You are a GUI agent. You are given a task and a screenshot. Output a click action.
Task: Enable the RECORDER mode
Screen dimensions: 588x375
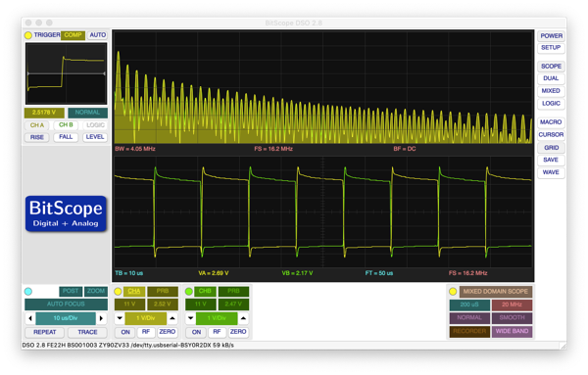coord(469,332)
